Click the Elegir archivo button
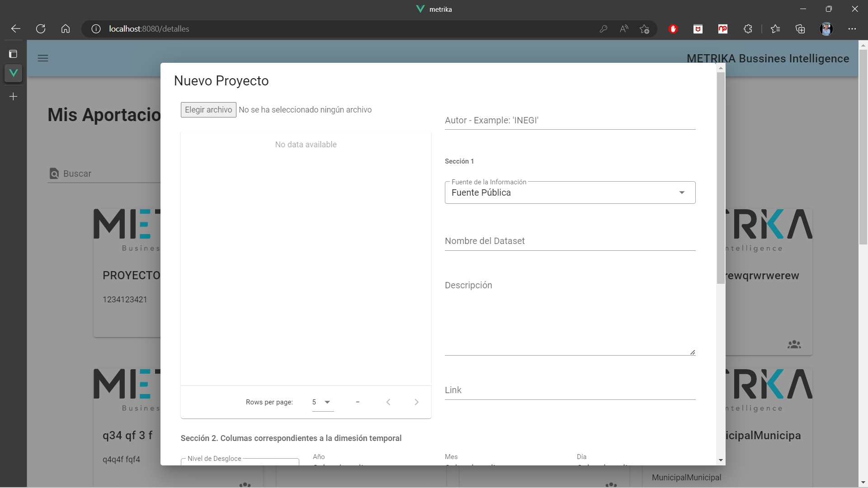868x488 pixels. tap(208, 109)
